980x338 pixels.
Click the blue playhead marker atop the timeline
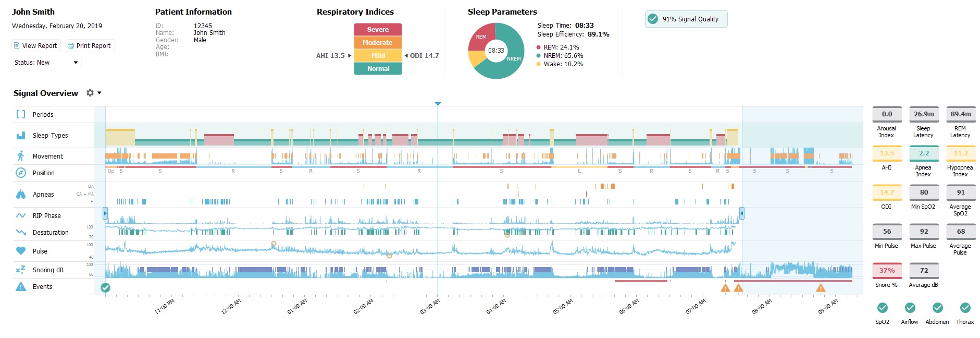(438, 104)
